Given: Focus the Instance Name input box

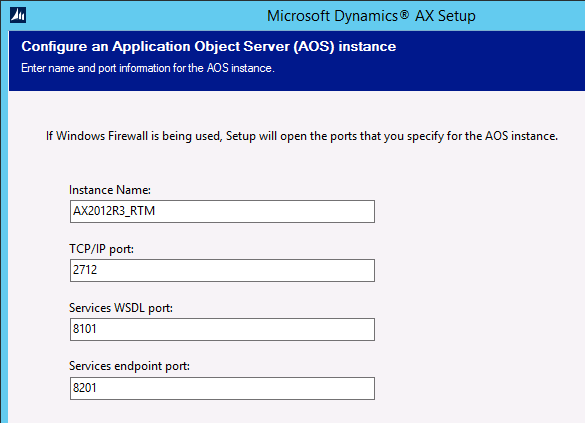Looking at the screenshot, I should (222, 212).
